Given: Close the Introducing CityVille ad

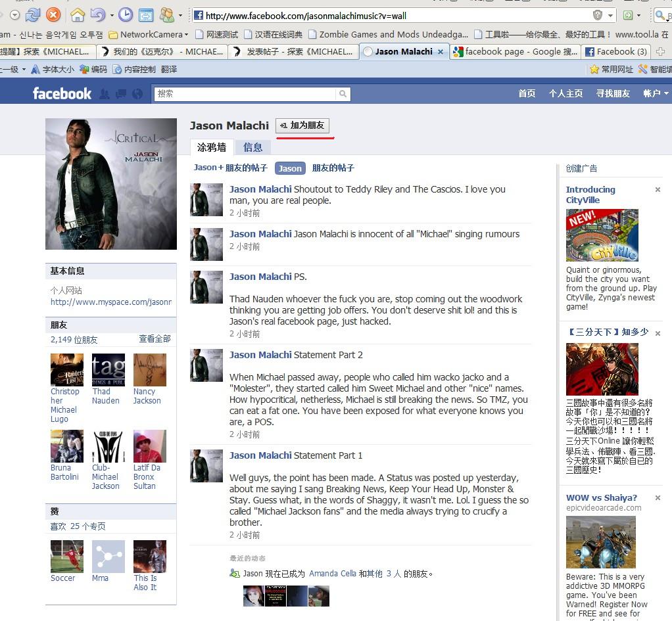Looking at the screenshot, I should tap(658, 189).
